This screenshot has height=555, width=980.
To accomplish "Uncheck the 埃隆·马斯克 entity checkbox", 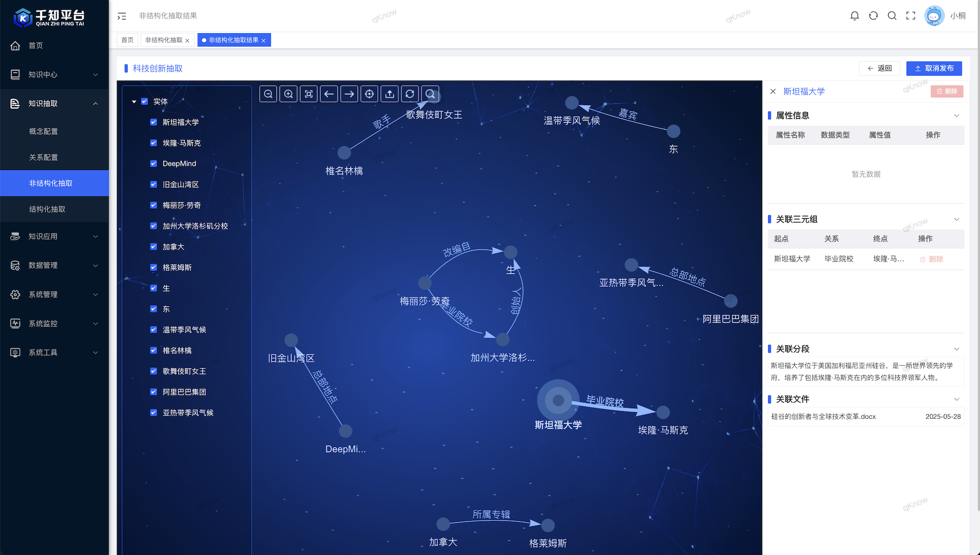I will tap(153, 143).
